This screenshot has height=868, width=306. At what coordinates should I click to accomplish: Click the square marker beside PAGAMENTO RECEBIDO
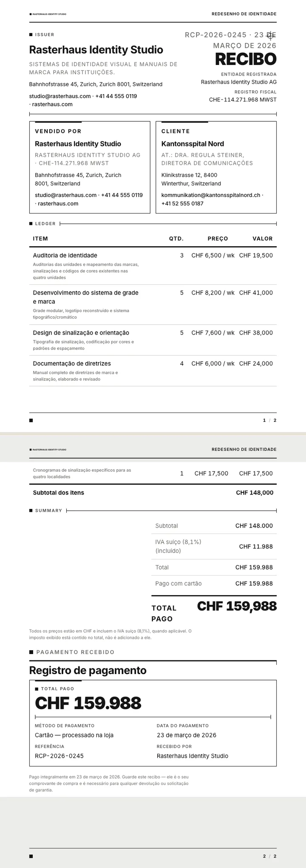point(31,652)
